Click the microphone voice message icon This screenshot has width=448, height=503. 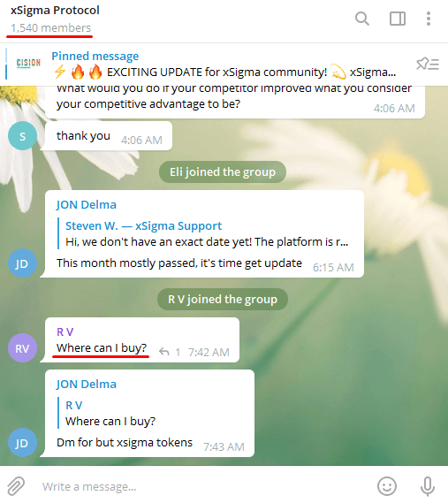click(x=428, y=486)
